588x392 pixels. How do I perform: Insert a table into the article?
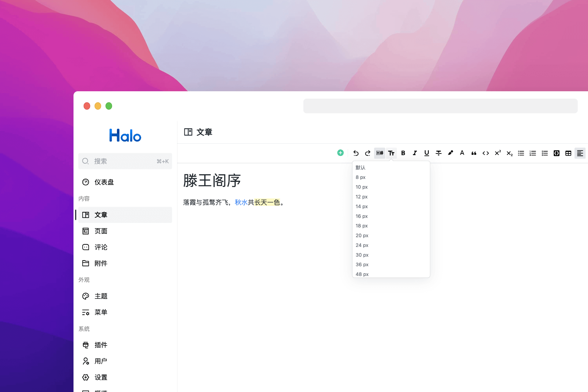coord(568,153)
